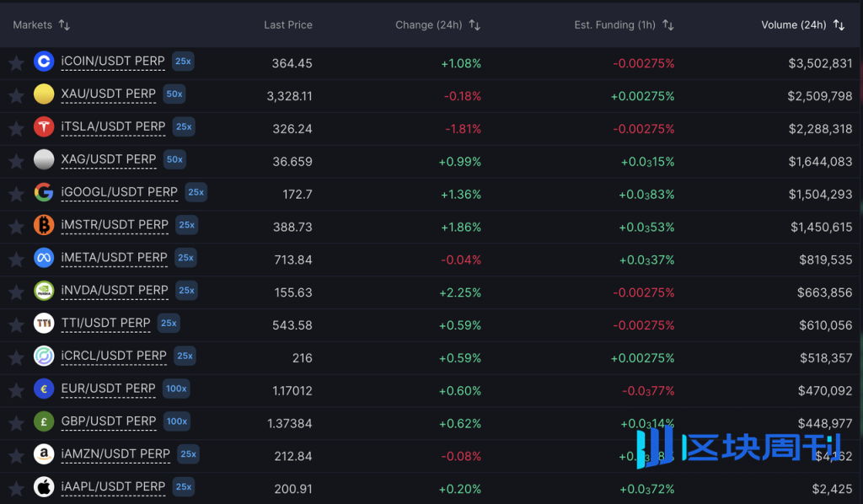This screenshot has height=504, width=863.
Task: Go to iGOOGL/USDT PERP market
Action: coord(120,192)
